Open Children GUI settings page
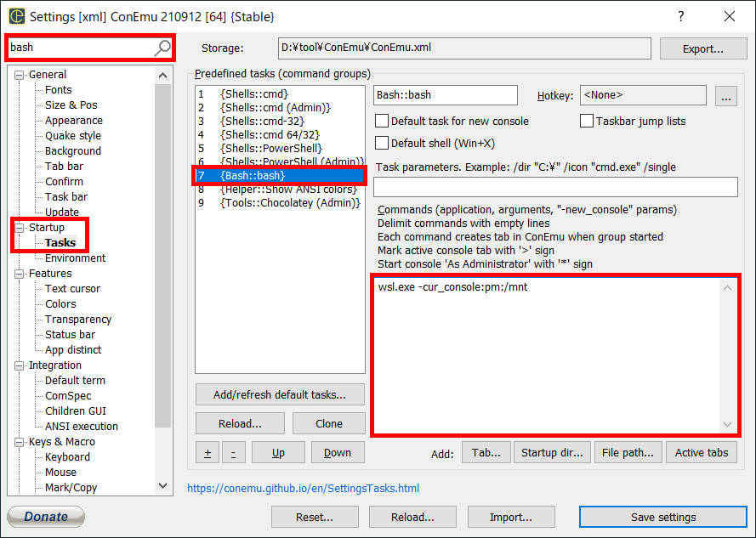The height and width of the screenshot is (538, 756). point(75,411)
